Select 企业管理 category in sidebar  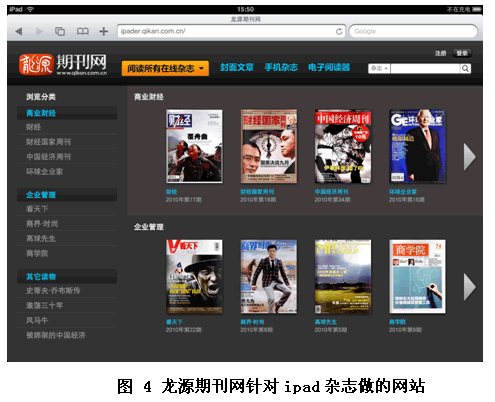[x=67, y=195]
